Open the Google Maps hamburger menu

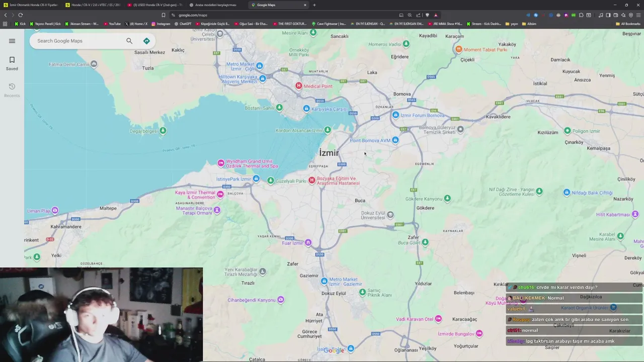12,41
